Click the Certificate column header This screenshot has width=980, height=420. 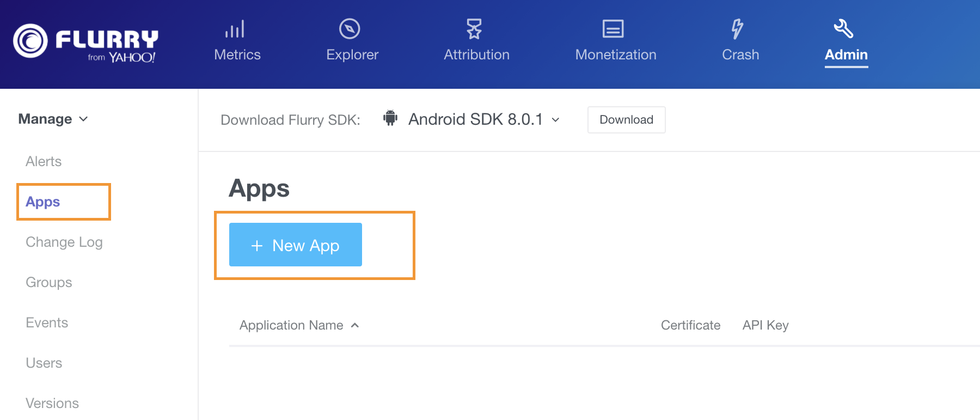(x=690, y=325)
